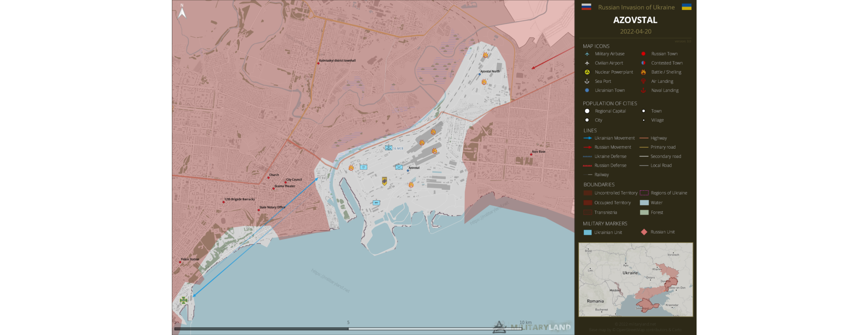The width and height of the screenshot is (868, 335).
Task: Click the north arrow compass on the map
Action: [182, 12]
